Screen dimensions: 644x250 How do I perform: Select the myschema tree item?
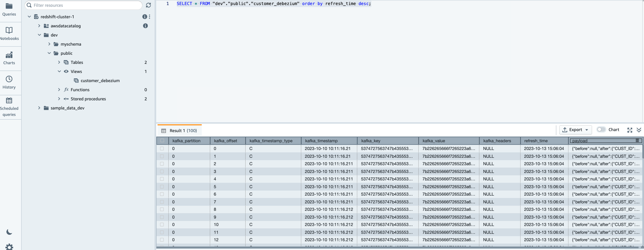[x=71, y=44]
